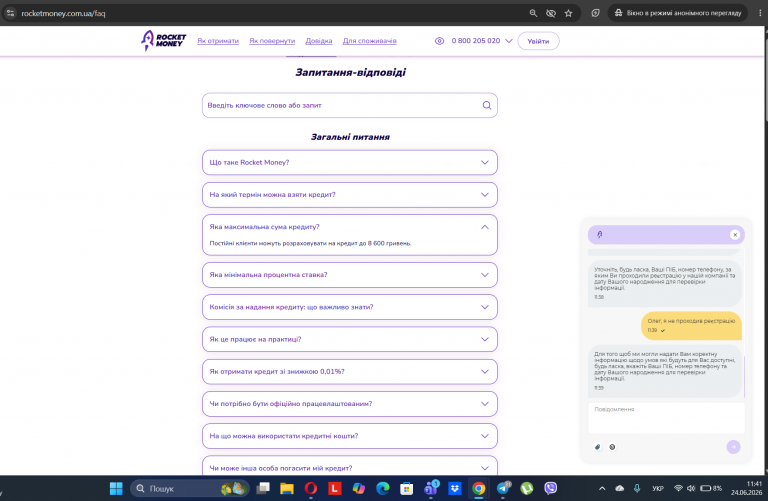
Task: Open Dropbox from the taskbar
Action: 455,488
